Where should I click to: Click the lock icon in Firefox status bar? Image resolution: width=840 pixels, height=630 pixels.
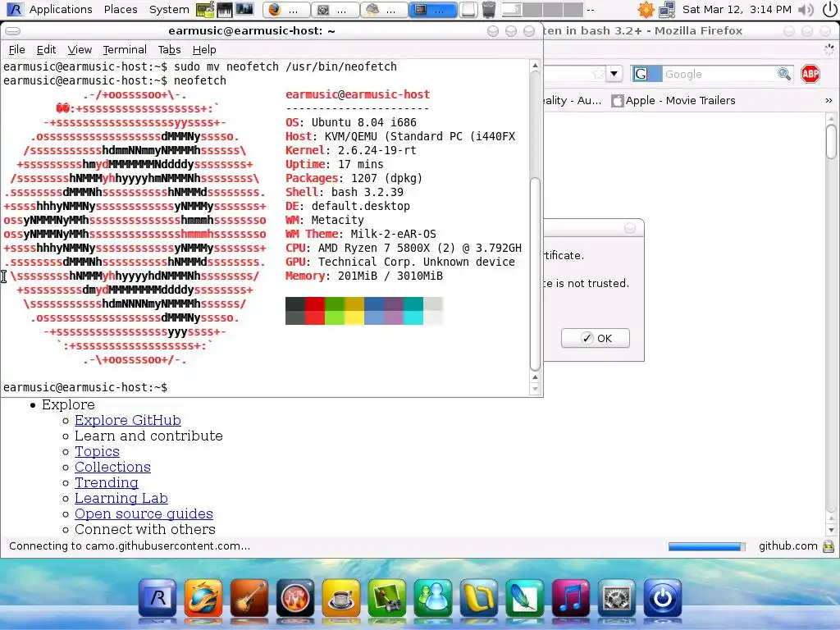click(x=829, y=546)
